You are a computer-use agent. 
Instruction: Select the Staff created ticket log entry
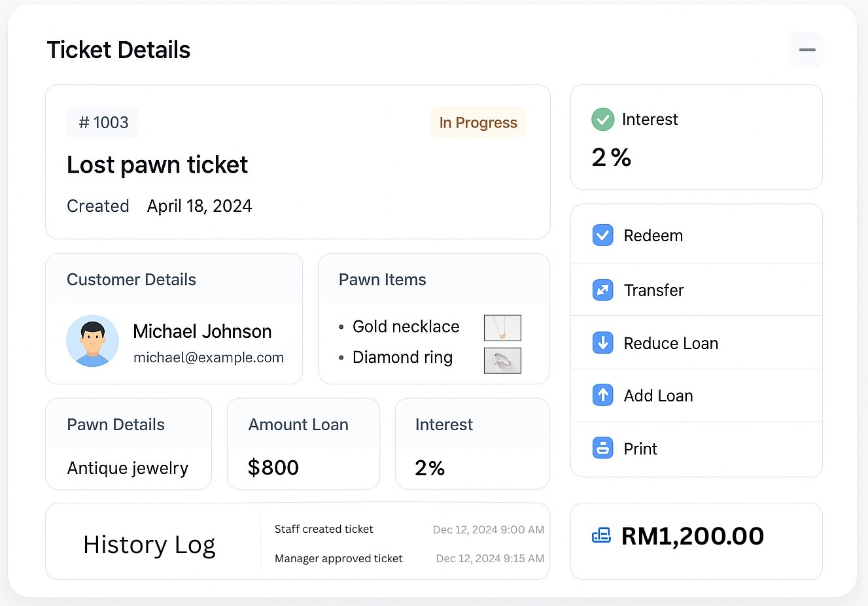pos(324,529)
